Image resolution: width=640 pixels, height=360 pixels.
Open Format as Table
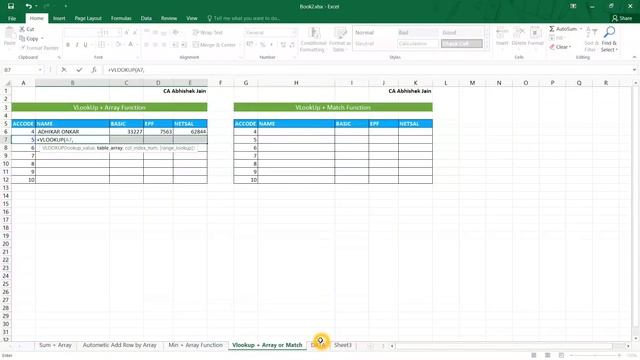(340, 40)
